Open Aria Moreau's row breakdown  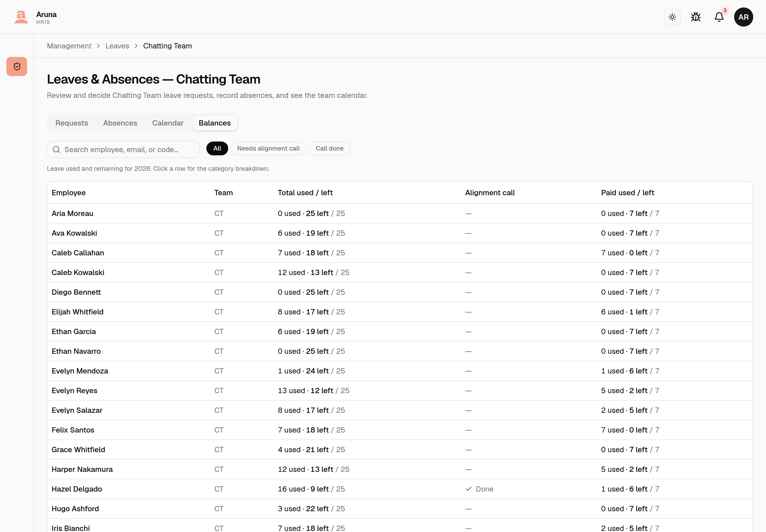400,213
